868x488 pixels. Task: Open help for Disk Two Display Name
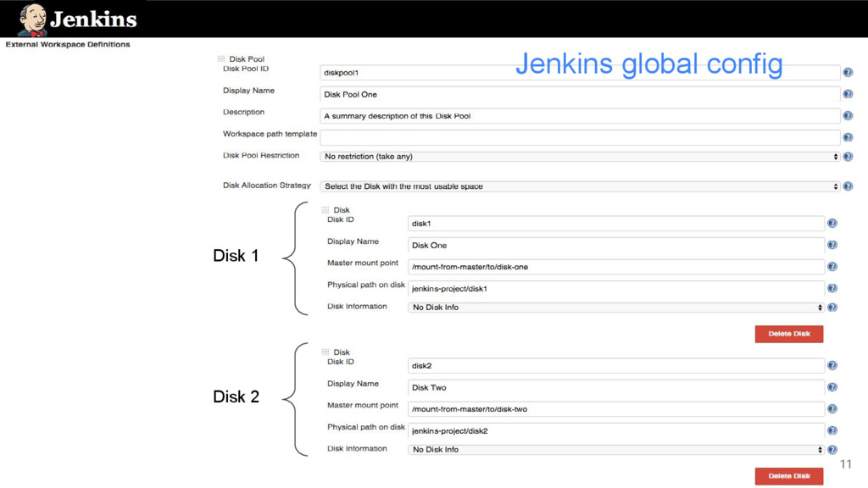coord(832,387)
